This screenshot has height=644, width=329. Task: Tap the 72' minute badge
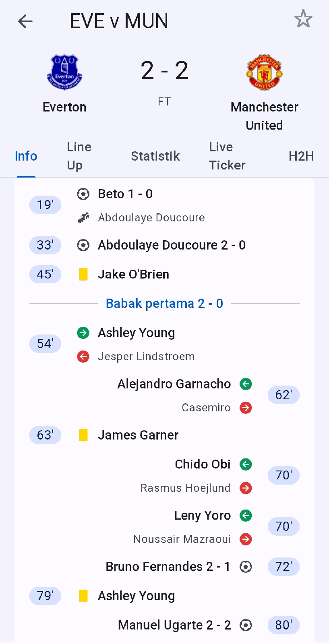(283, 567)
